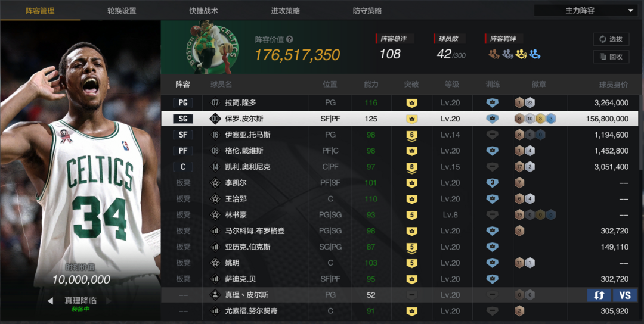
Task: Switch to the 轮换设置 tab
Action: [x=122, y=11]
